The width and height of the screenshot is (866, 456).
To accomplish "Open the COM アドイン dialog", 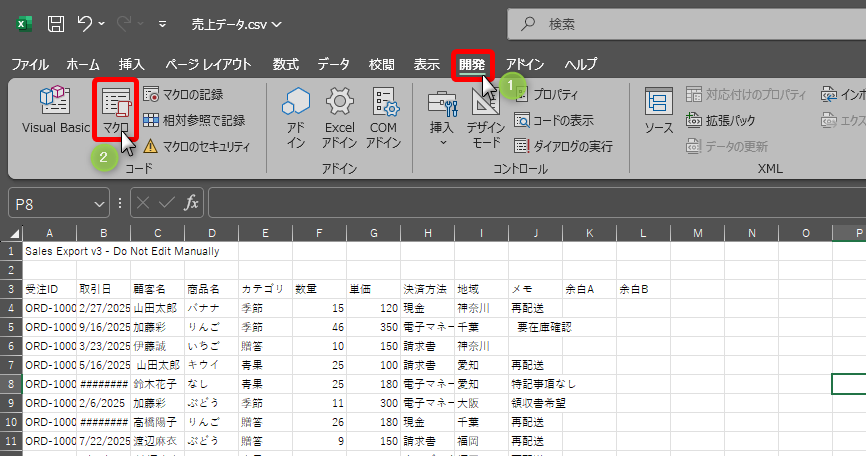I will (384, 115).
